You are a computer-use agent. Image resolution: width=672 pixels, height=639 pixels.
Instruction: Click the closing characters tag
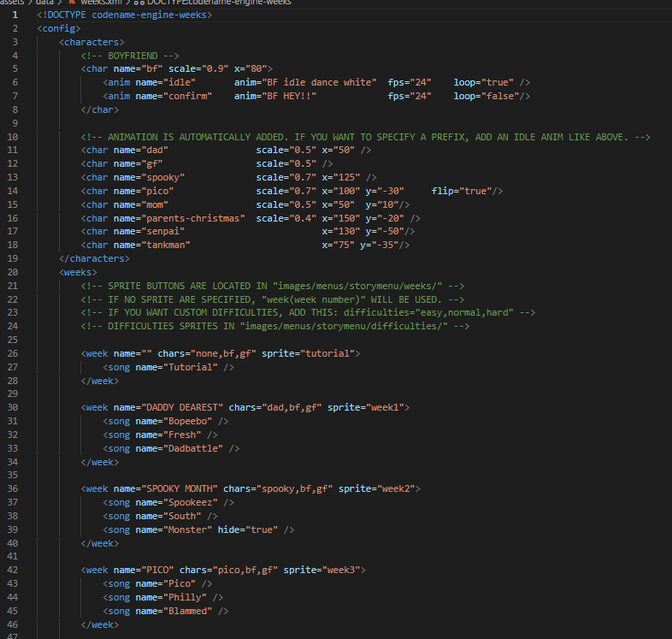(x=94, y=259)
